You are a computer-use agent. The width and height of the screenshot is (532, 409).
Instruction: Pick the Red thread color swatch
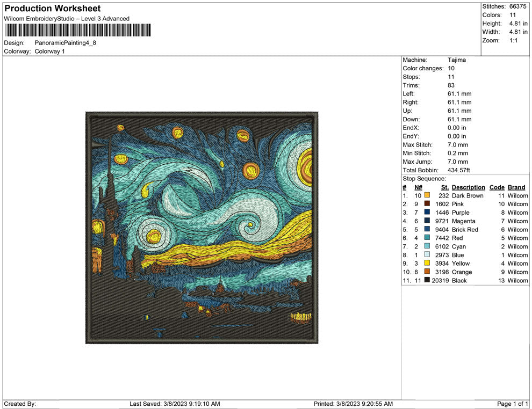pyautogui.click(x=427, y=238)
